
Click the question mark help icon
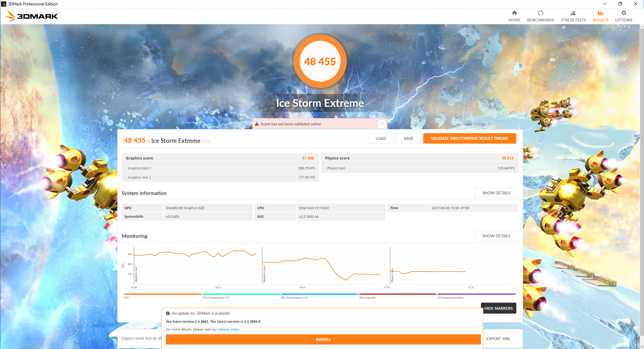382,124
